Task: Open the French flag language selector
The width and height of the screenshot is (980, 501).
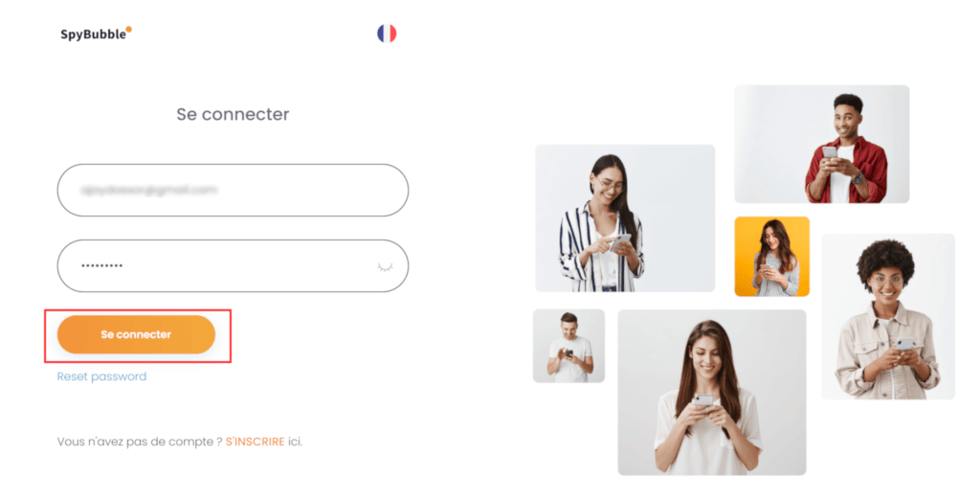Action: 387,34
